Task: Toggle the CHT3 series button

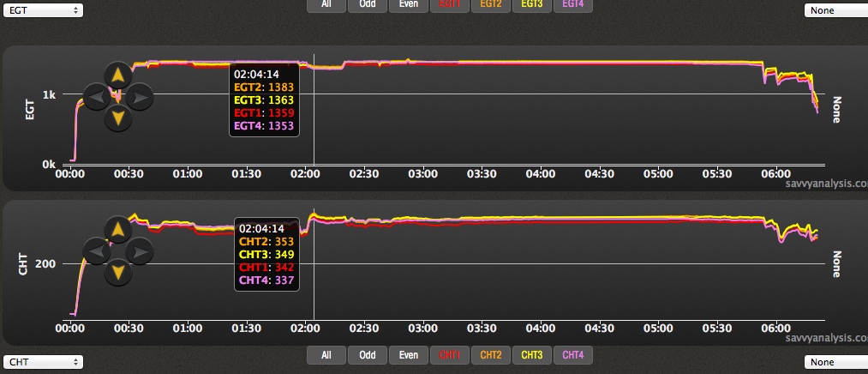Action: [532, 354]
